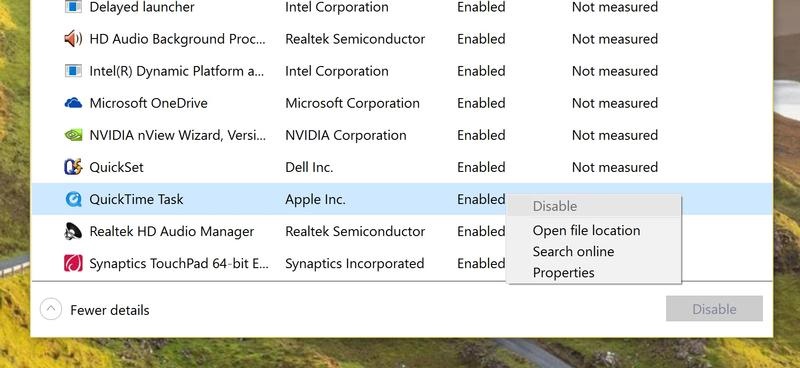This screenshot has width=800, height=368.
Task: Select the Microsoft OneDrive cloud icon
Action: pos(73,103)
